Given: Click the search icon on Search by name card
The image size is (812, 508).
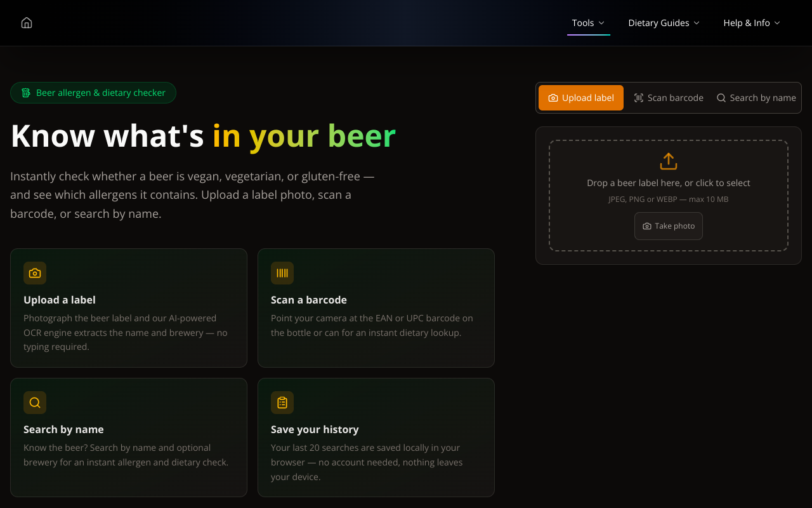Looking at the screenshot, I should tap(35, 403).
